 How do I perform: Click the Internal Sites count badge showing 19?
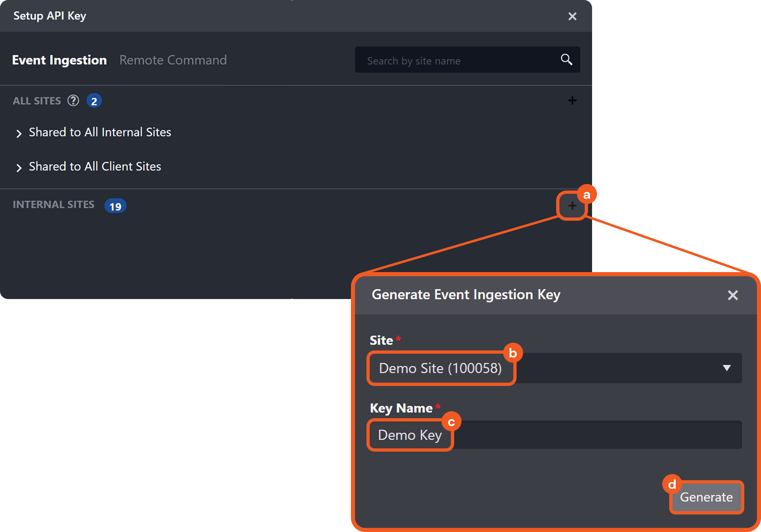coord(115,206)
